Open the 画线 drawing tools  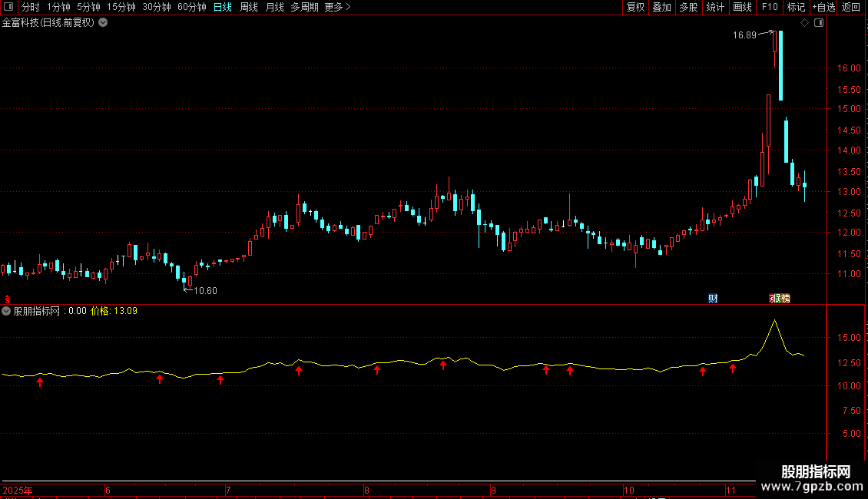point(742,7)
